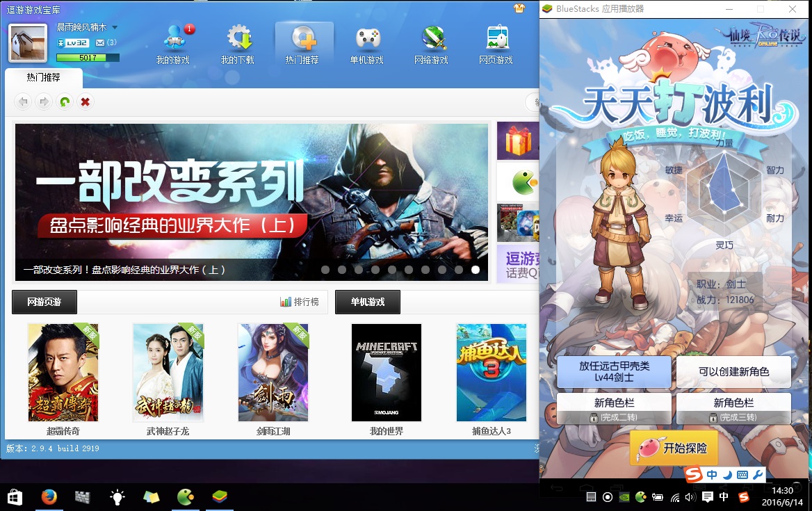This screenshot has height=511, width=812.
Task: Toggle the moon punctuation icon on IME bar
Action: click(x=727, y=475)
